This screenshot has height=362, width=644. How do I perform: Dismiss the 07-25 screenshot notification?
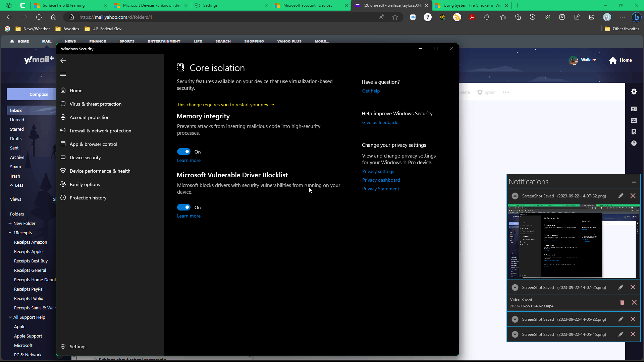tap(633, 287)
